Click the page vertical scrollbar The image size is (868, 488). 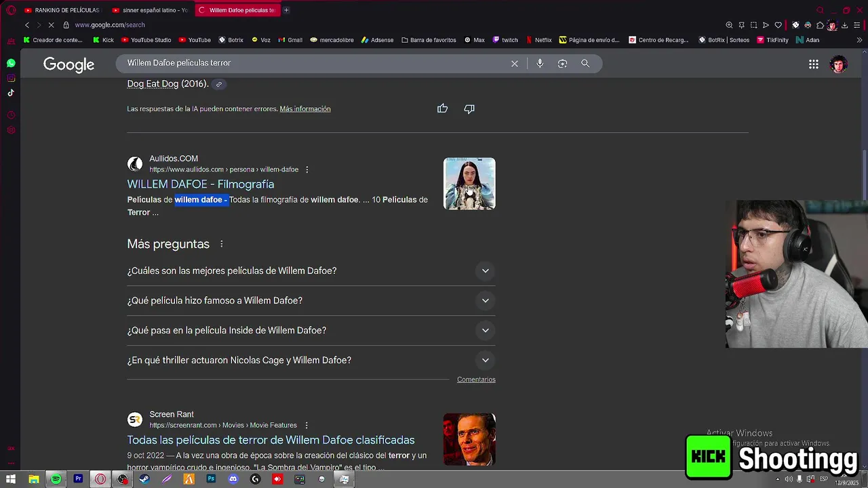coord(865,176)
